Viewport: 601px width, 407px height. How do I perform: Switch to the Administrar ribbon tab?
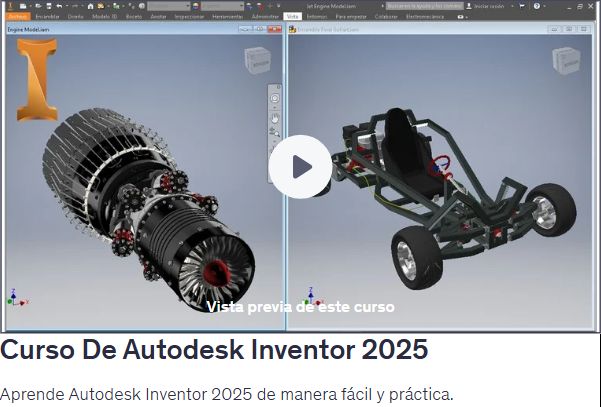(265, 16)
